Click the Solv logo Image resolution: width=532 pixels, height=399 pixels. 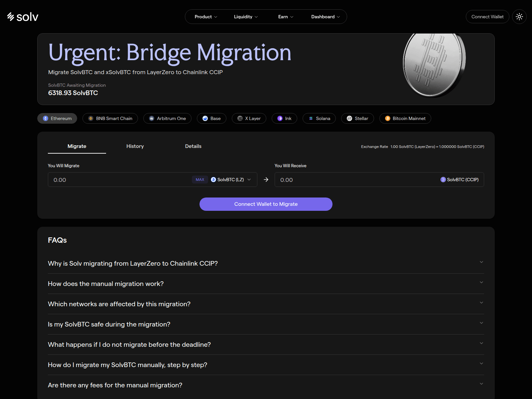(x=23, y=17)
